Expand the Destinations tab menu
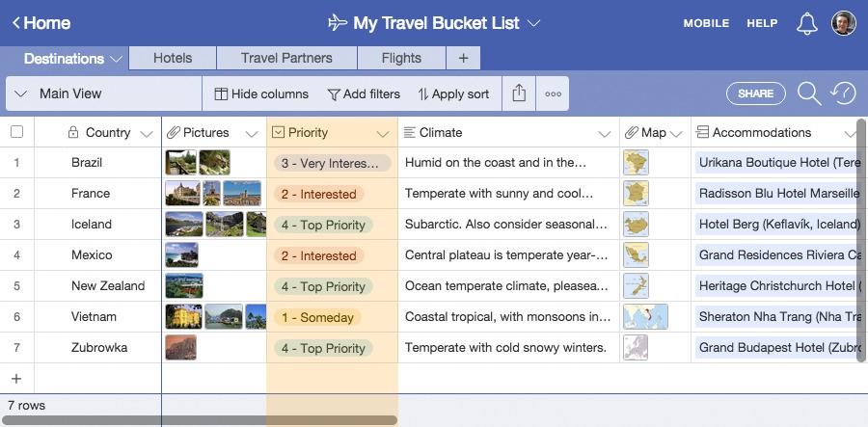The width and height of the screenshot is (868, 427). 116,59
